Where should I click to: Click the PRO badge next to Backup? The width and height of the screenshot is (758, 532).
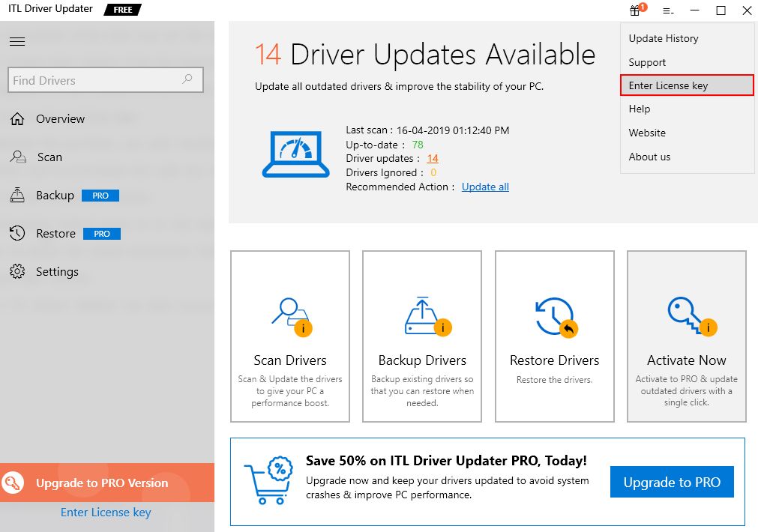(x=100, y=196)
